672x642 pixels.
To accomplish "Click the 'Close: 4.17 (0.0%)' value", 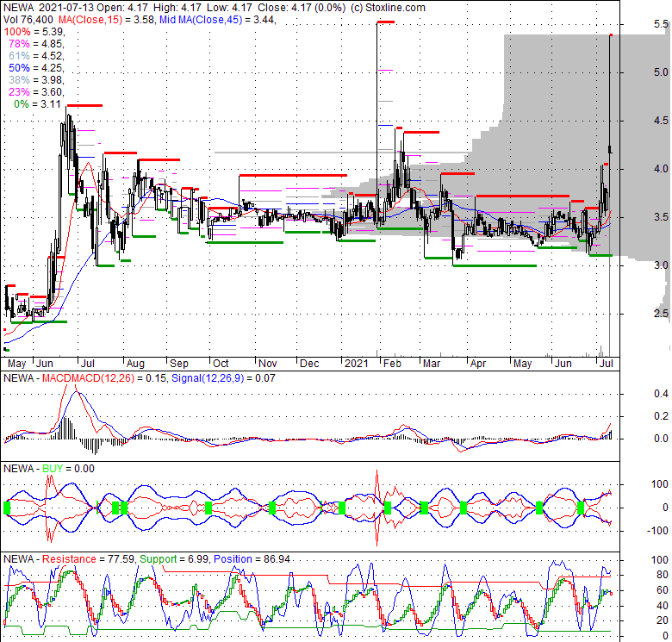I will [302, 8].
